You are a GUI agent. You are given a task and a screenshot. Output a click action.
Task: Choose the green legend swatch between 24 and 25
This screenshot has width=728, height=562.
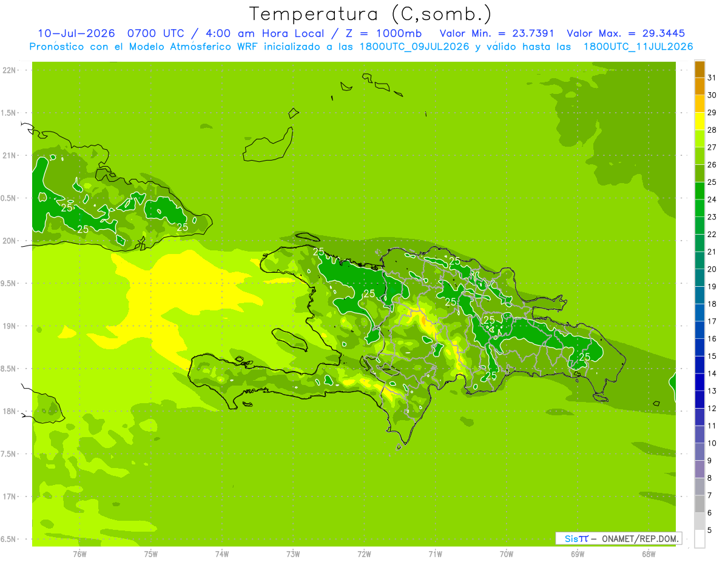point(699,190)
